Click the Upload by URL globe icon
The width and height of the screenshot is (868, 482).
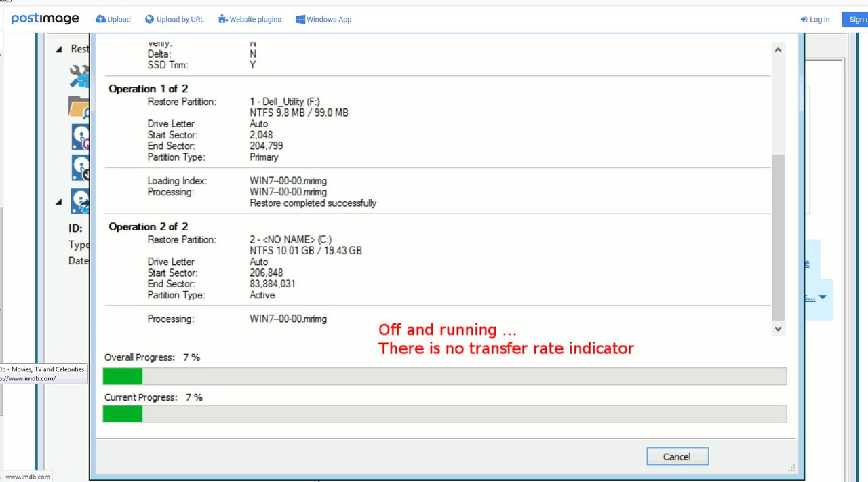point(149,19)
